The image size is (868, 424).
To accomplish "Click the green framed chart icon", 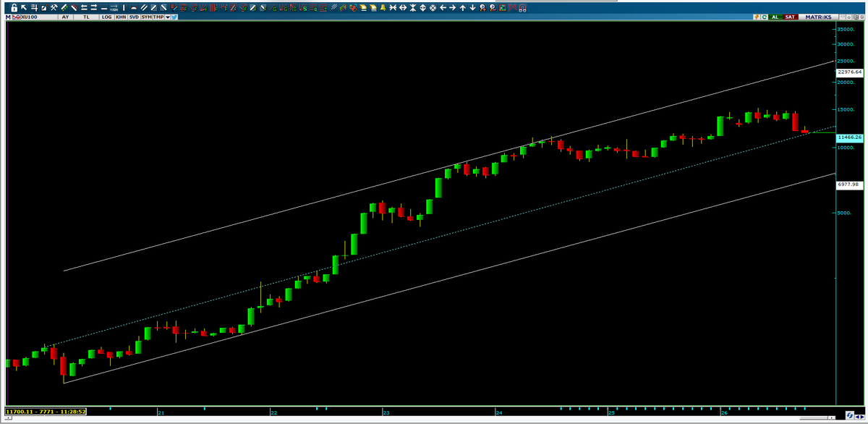I will [x=502, y=8].
